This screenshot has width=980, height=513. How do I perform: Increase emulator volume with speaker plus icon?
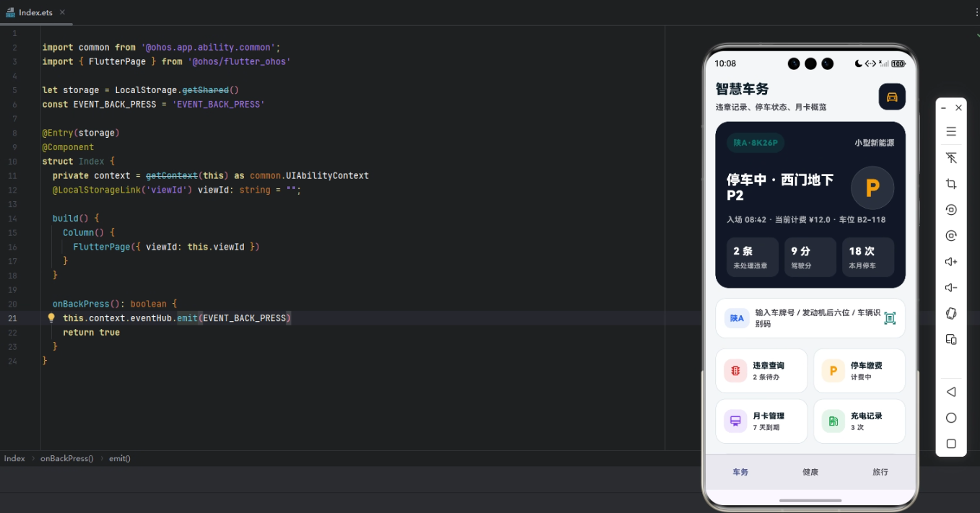pyautogui.click(x=951, y=262)
